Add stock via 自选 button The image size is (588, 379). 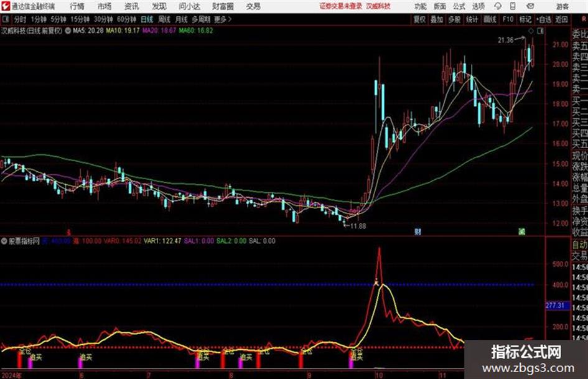point(543,19)
